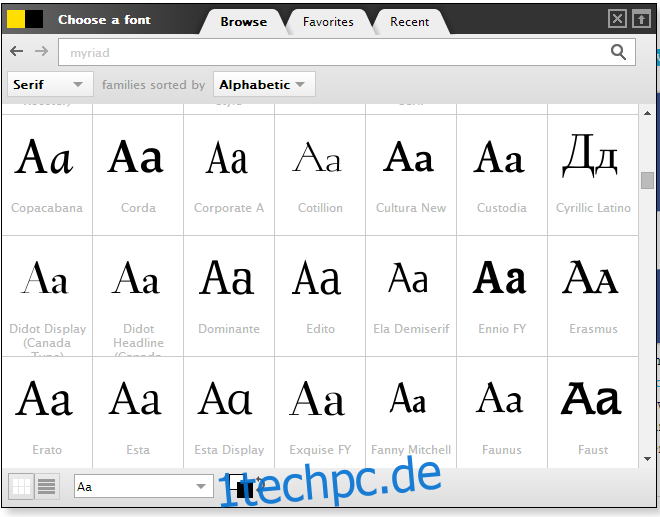Click the vertical scrollbar thumb
The image size is (660, 517).
tap(647, 181)
